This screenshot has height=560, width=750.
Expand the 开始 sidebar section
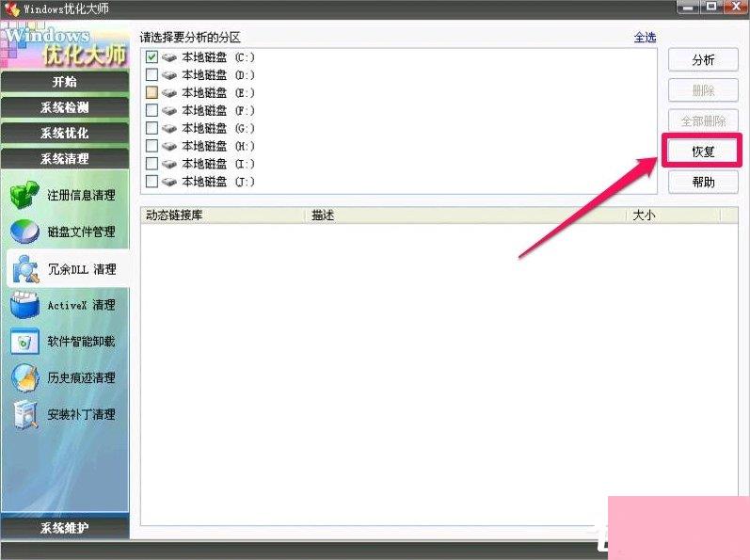pos(65,81)
